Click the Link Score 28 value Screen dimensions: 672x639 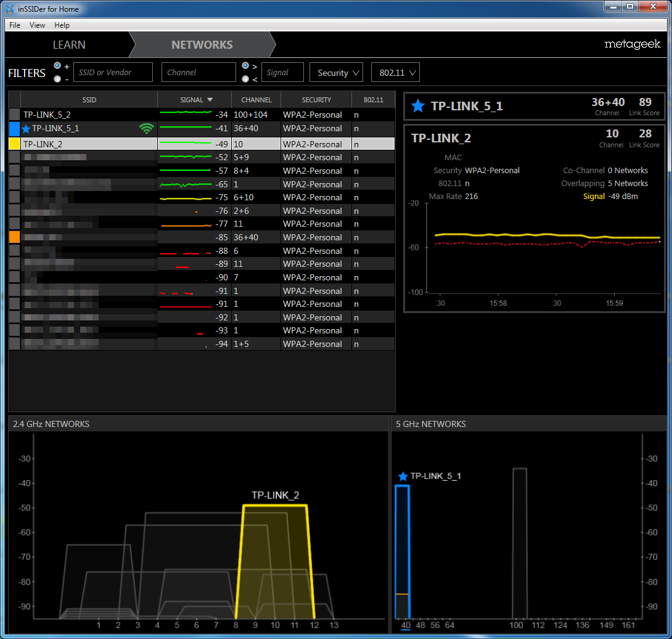(645, 134)
